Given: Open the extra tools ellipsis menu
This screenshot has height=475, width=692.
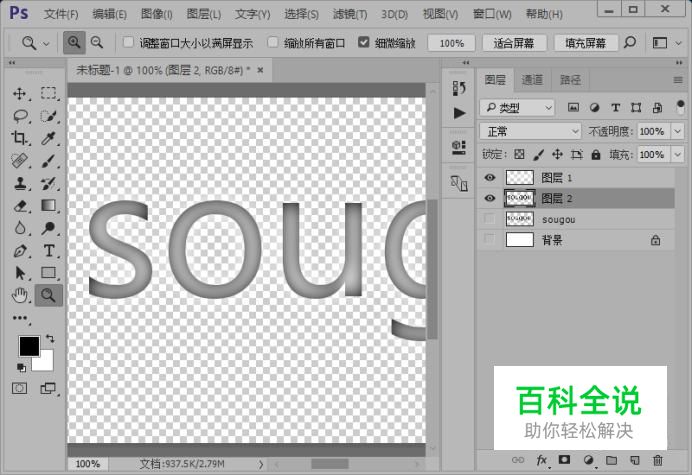Looking at the screenshot, I should pos(20,318).
